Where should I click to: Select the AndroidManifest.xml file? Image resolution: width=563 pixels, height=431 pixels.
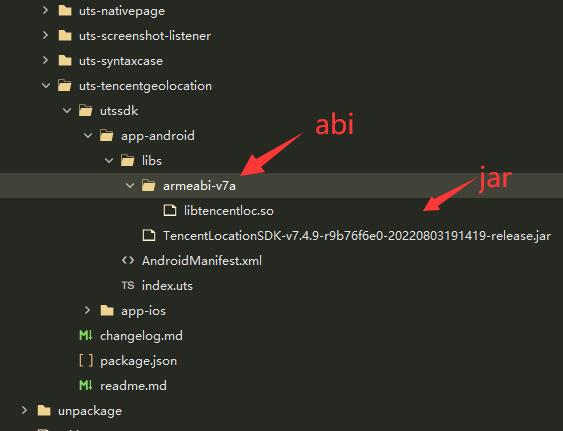[202, 261]
